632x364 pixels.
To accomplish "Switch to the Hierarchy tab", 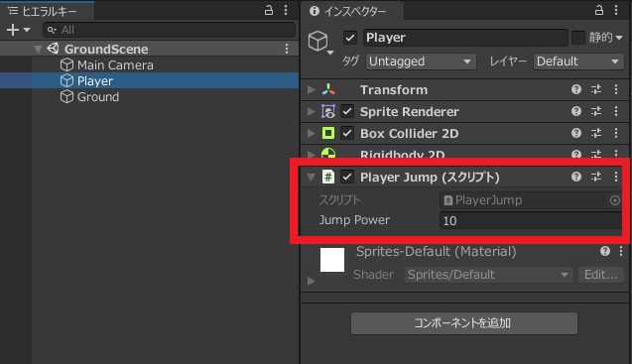I will point(47,11).
